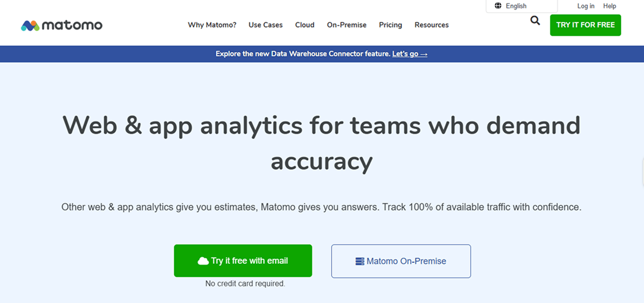Expand the Use Cases menu
644x303 pixels.
[265, 25]
